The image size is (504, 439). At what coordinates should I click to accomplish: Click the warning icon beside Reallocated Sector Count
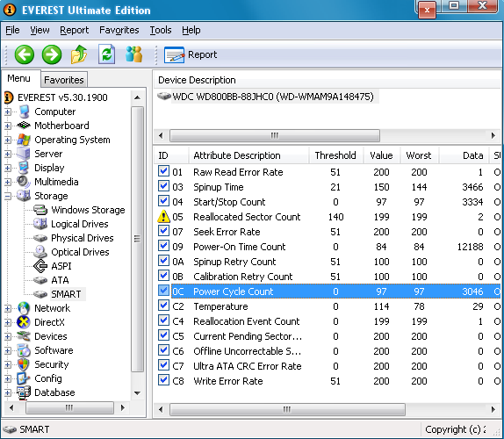tap(163, 216)
